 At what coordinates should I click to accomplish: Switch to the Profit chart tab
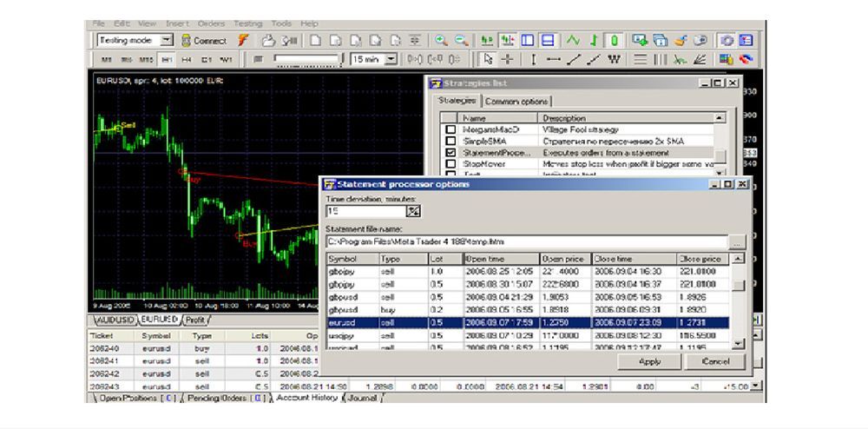click(194, 320)
